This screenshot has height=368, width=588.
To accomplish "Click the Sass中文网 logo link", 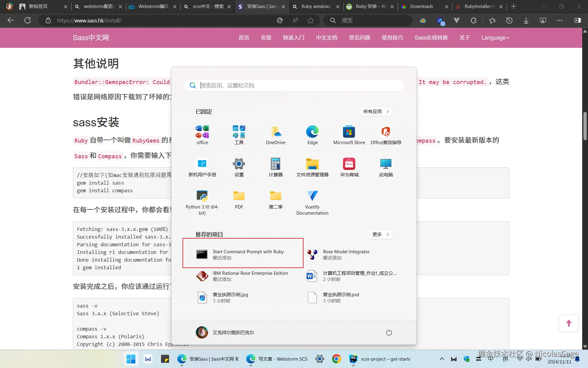I will [x=91, y=38].
